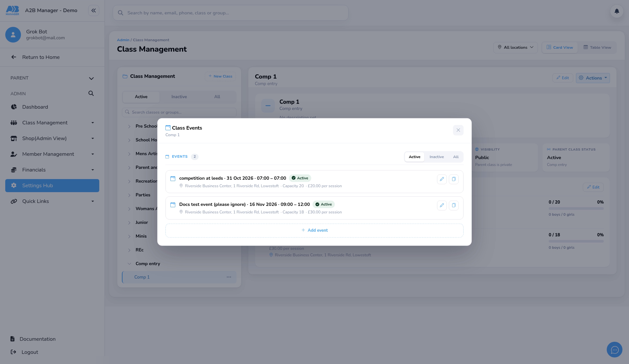Open Comp 1 three-dots menu
629x364 pixels.
point(229,277)
